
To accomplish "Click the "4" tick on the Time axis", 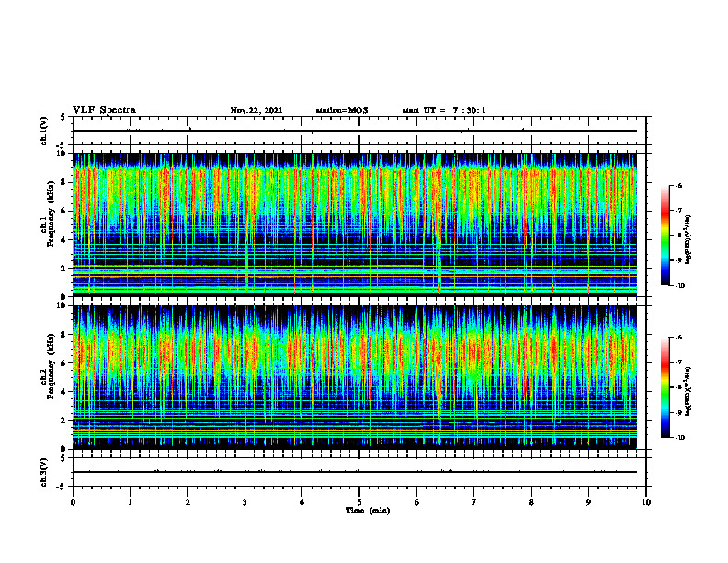I will click(301, 502).
